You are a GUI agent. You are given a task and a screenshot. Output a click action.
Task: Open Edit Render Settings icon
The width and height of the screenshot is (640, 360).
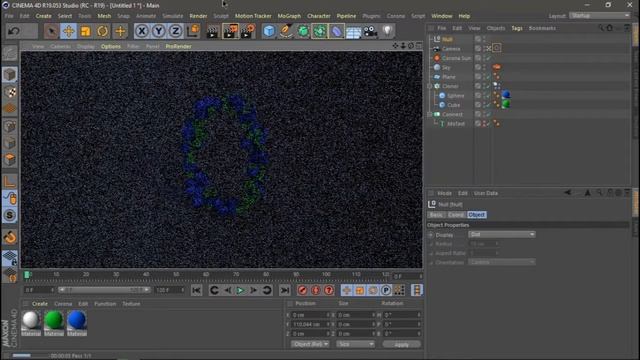[x=248, y=31]
